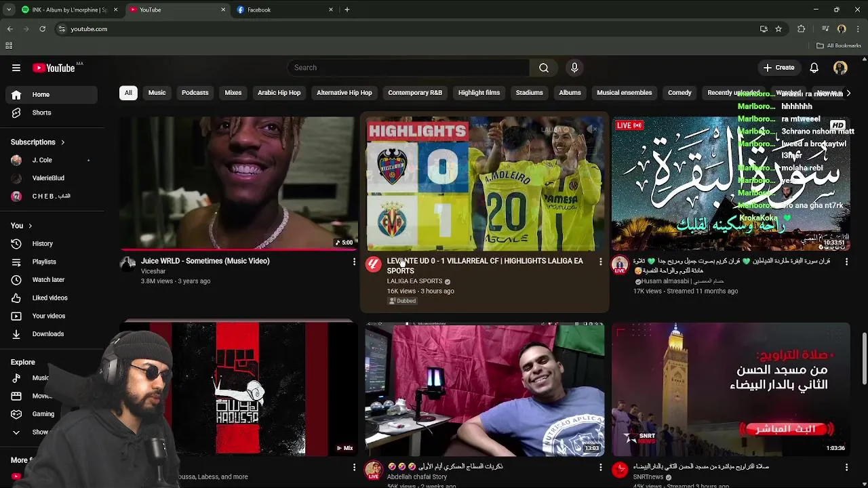Viewport: 868px width, 488px height.
Task: Switch to the Facebook browser tab
Action: [283, 9]
